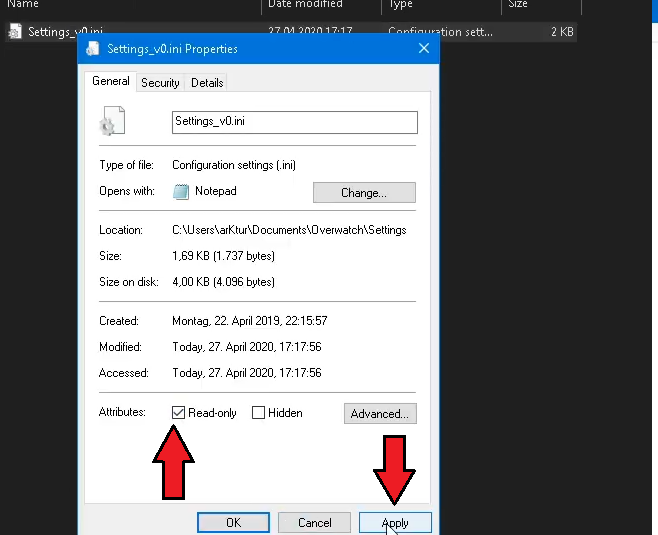
Task: Open the Advanced... attributes dialog
Action: click(x=380, y=414)
